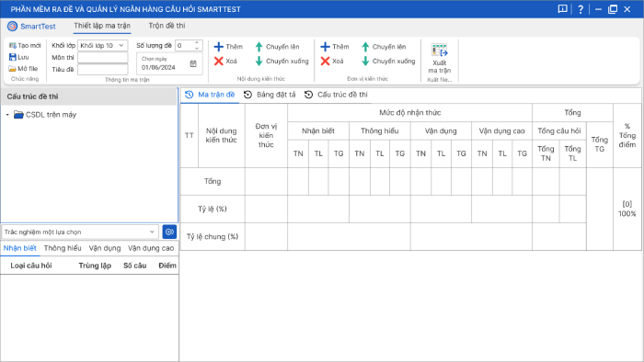Open the calendar date picker icon
The height and width of the screenshot is (362, 644).
[x=193, y=63]
